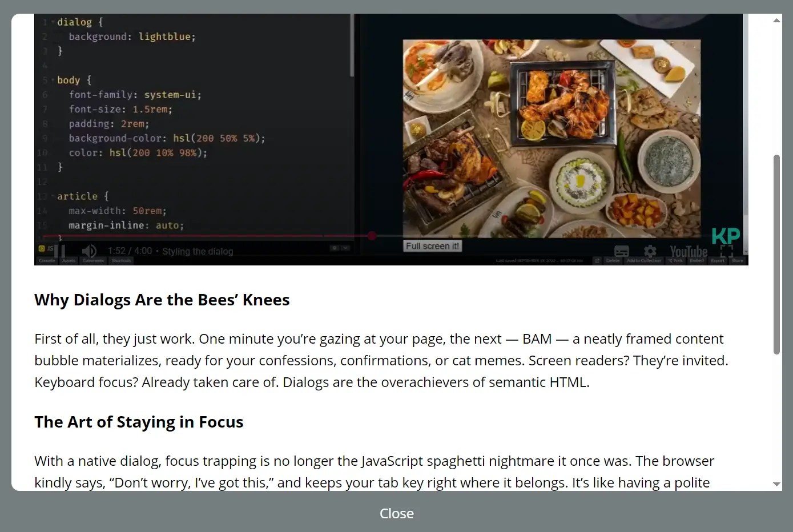Image resolution: width=793 pixels, height=532 pixels.
Task: Open the external link arrow icon
Action: tap(597, 260)
